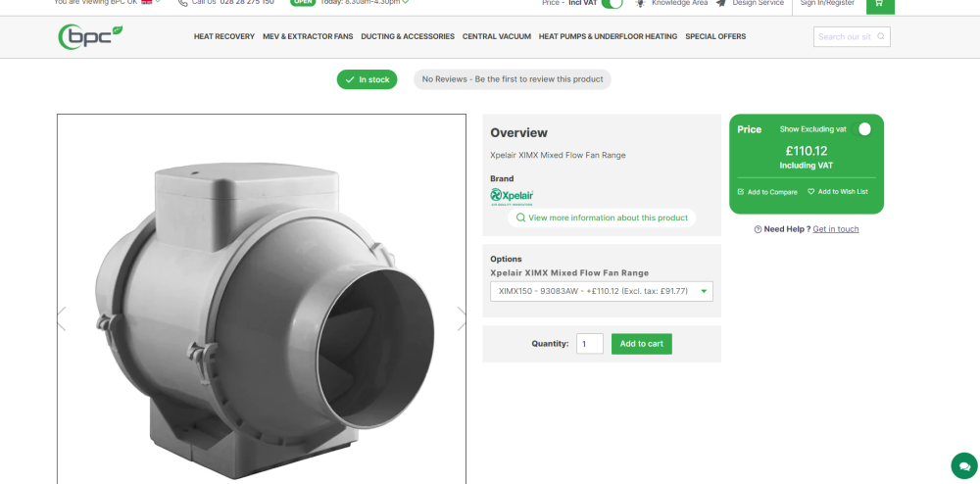
Task: Click No Reviews be the first link
Action: tap(513, 79)
